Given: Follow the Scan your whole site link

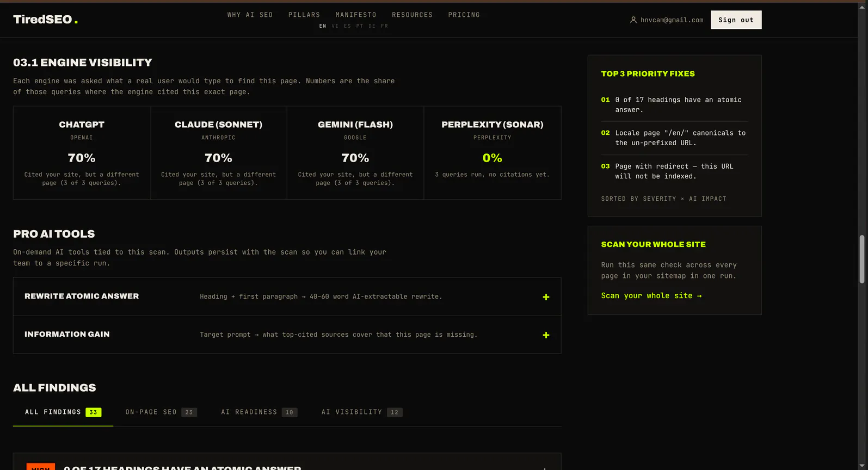Looking at the screenshot, I should pyautogui.click(x=651, y=296).
